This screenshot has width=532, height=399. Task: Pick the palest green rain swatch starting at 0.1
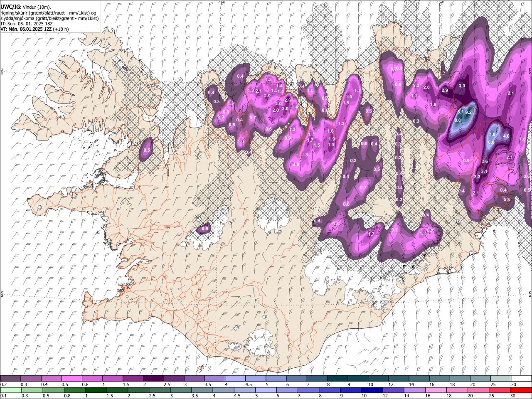(11, 390)
